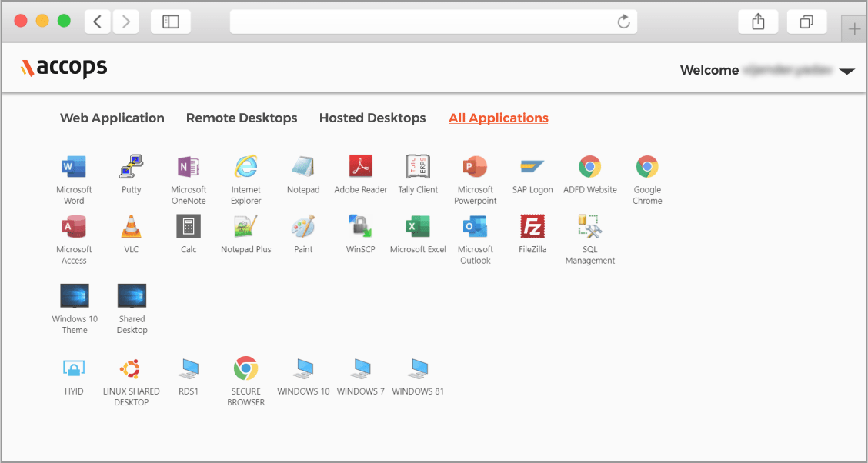Image resolution: width=868 pixels, height=463 pixels.
Task: Open the Remote Desktops tab
Action: pyautogui.click(x=242, y=118)
